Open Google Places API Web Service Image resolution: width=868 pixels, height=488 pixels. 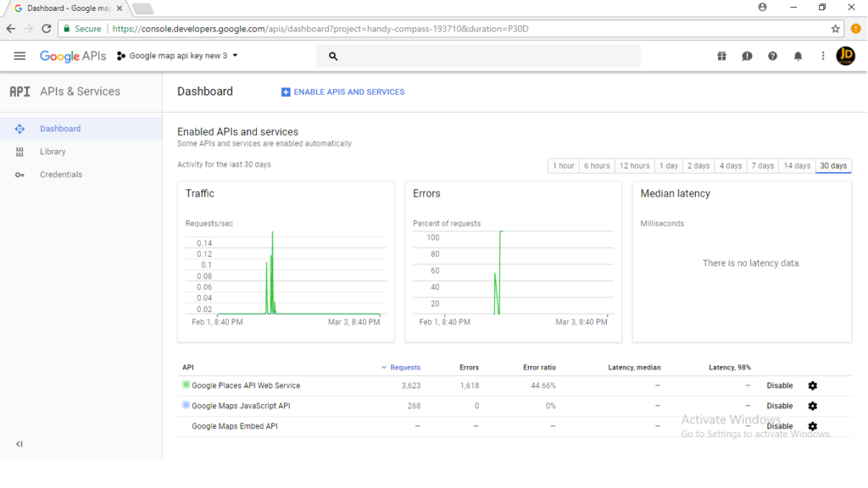click(246, 385)
